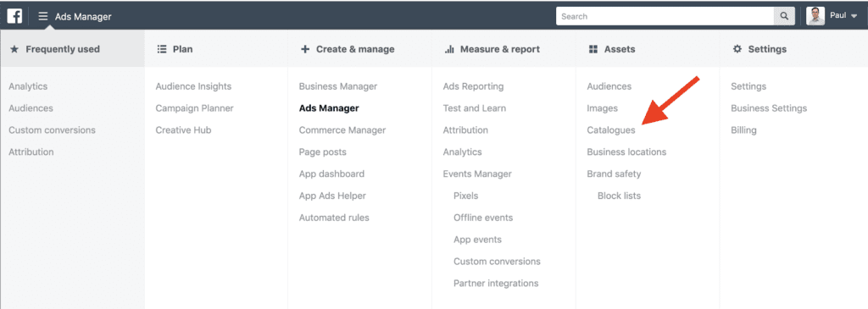This screenshot has height=309, width=868.
Task: Open Events Manager under Measure & report
Action: tap(477, 174)
